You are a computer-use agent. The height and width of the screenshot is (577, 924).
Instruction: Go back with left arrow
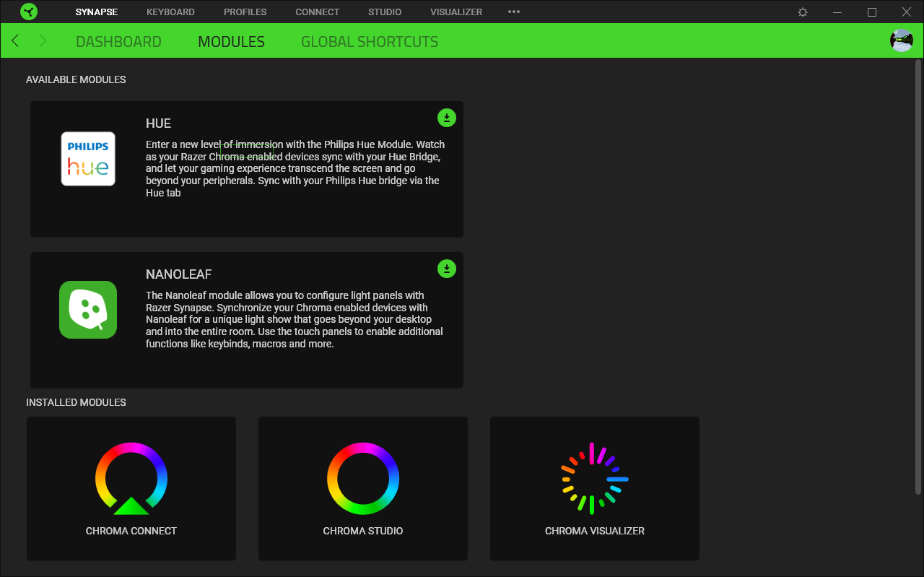point(15,40)
